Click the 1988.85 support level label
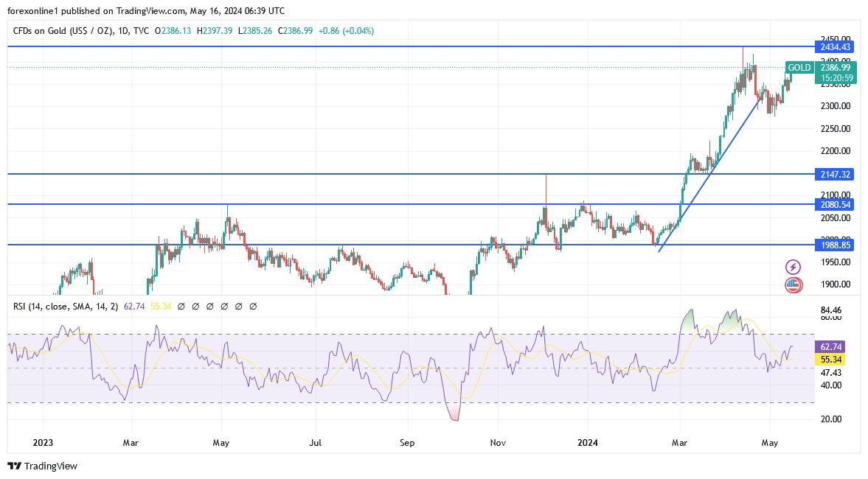 click(833, 245)
